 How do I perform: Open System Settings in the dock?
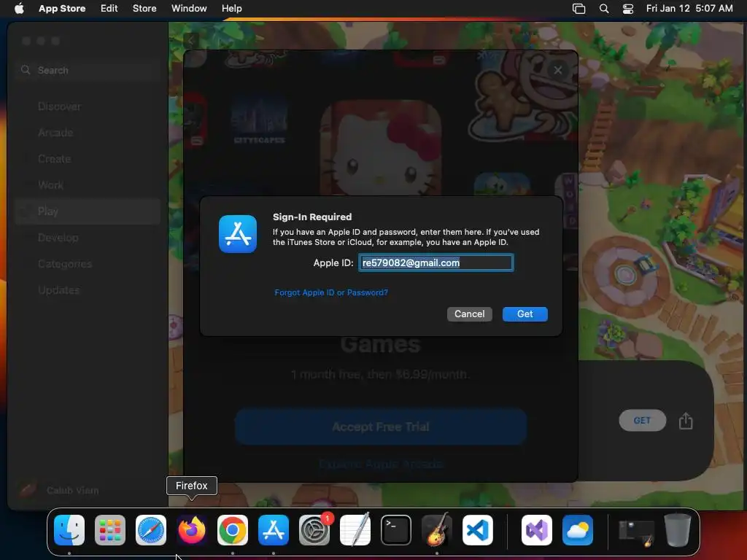(x=314, y=530)
